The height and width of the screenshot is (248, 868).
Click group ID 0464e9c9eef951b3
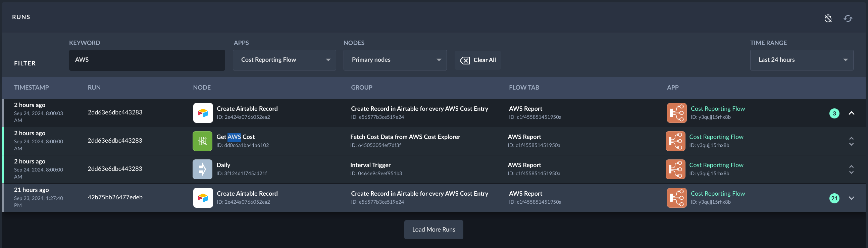coord(376,173)
